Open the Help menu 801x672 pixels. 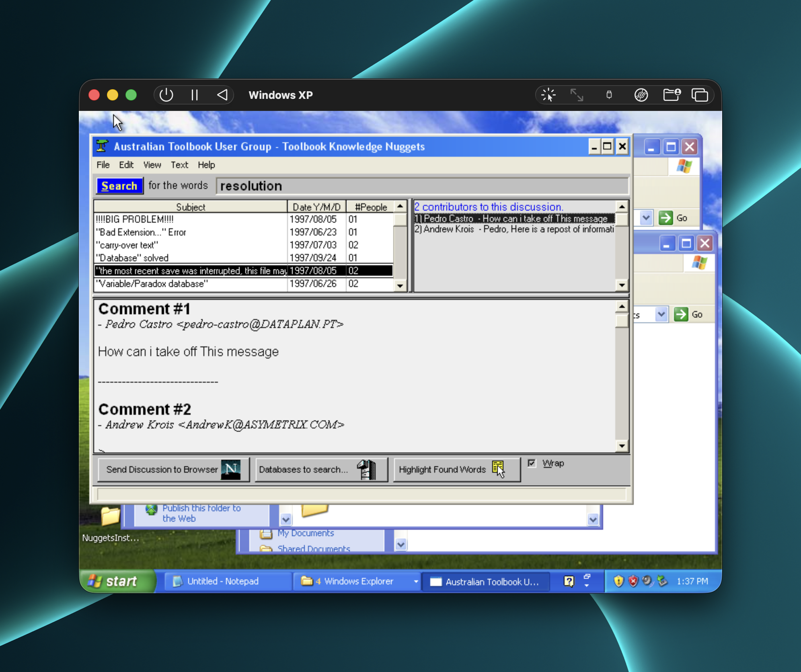206,165
